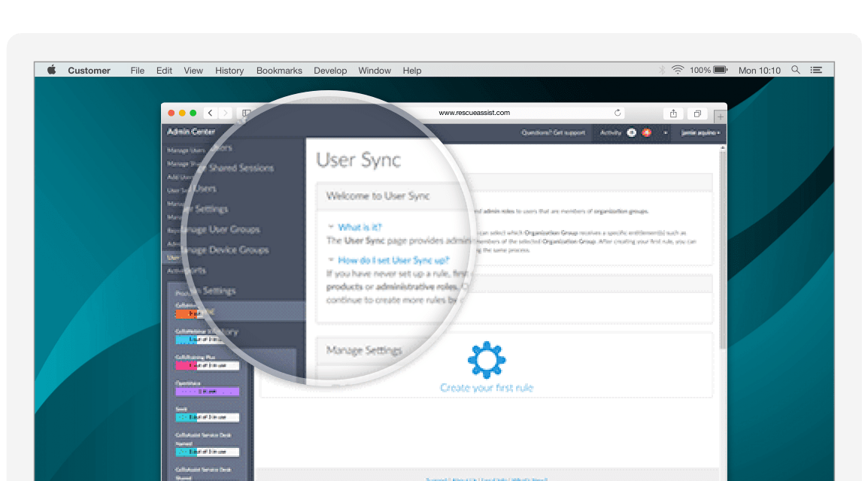Collapse the 'What is it?' section

tap(332, 226)
